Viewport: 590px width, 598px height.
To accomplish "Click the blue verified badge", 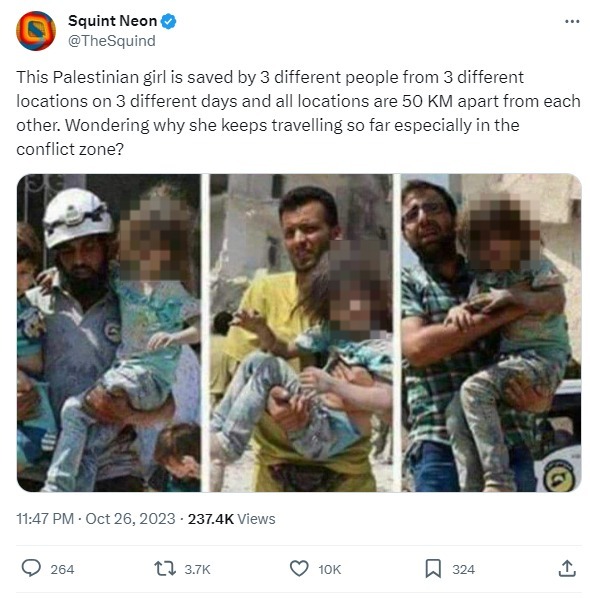I will coord(168,21).
